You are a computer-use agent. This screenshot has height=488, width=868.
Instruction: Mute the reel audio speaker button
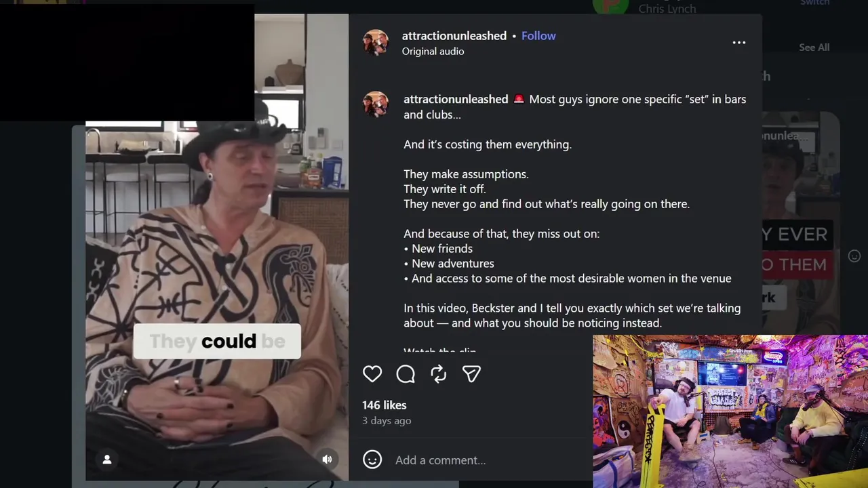[327, 460]
